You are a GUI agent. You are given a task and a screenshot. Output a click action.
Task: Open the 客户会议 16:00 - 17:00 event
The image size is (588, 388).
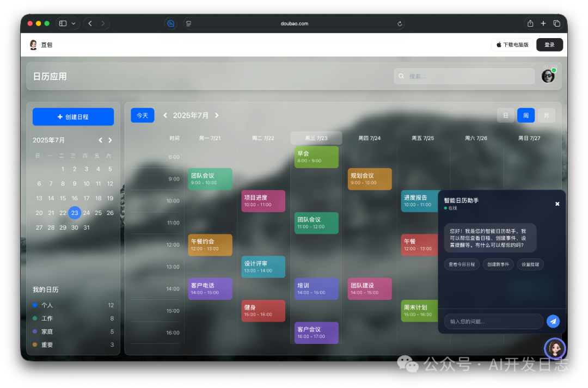pyautogui.click(x=316, y=332)
